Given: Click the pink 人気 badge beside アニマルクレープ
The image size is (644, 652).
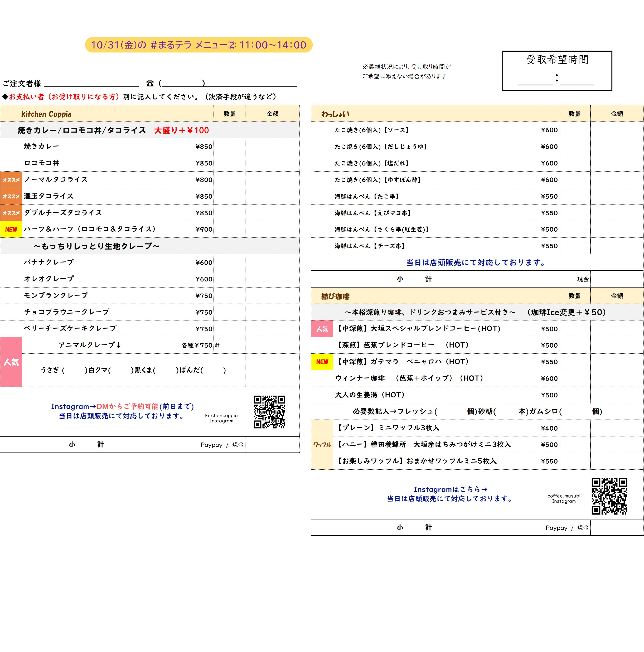Looking at the screenshot, I should [11, 362].
